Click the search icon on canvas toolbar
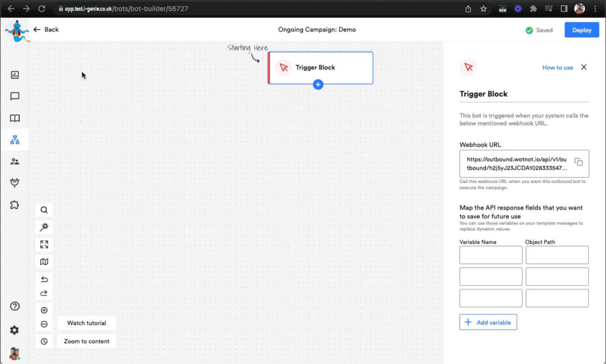 44,210
